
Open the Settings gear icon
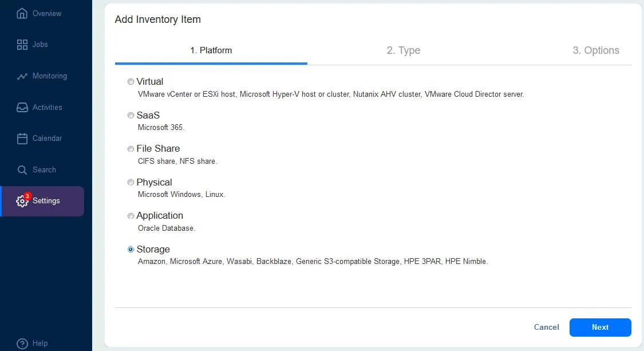coord(21,201)
